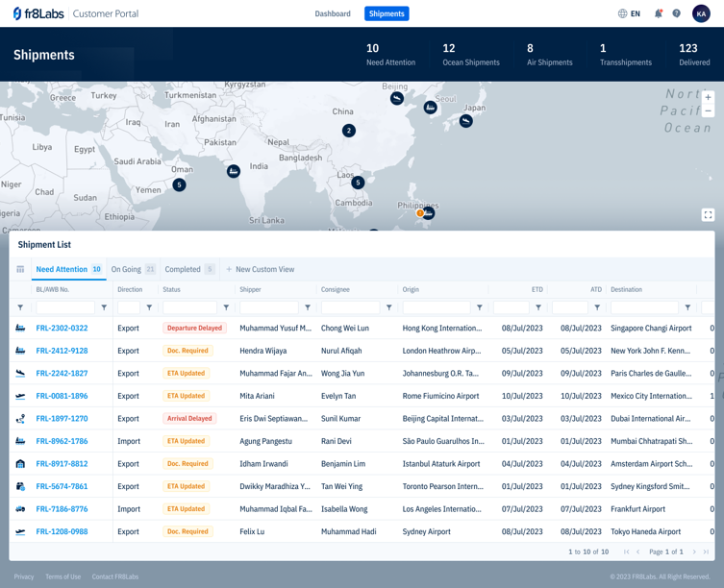The width and height of the screenshot is (724, 588).
Task: Open shipment FRL-2302-0322
Action: 62,329
